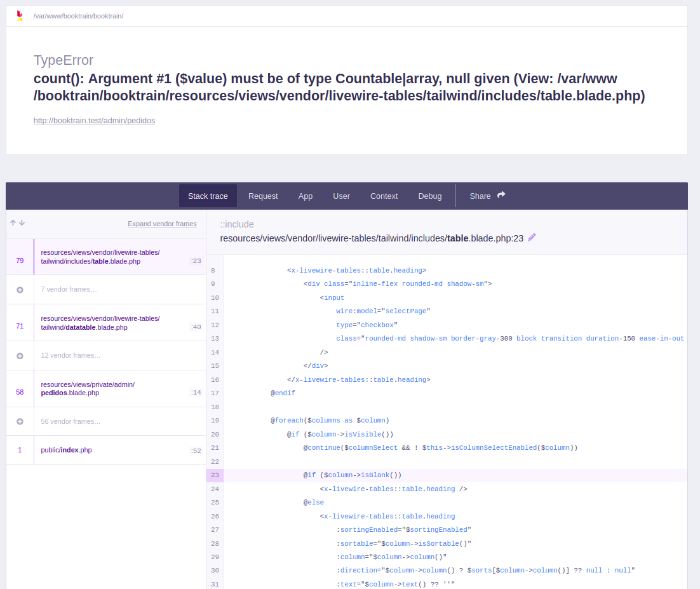
Task: Click the pencil edit icon beside table.blade.php:23
Action: coord(532,238)
